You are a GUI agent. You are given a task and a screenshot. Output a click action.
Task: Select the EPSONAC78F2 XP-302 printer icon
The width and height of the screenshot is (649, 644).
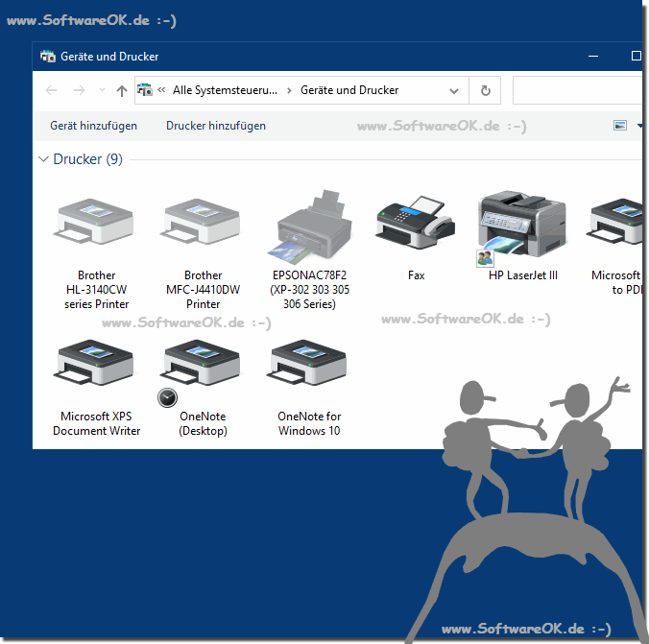coord(309,227)
